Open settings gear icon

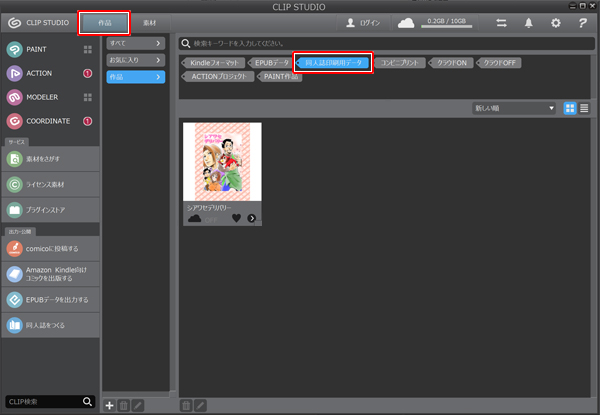pyautogui.click(x=556, y=23)
